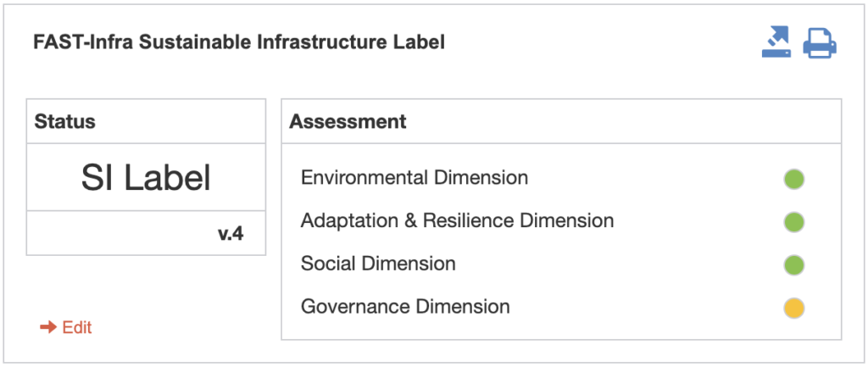This screenshot has height=367, width=868.
Task: Select the Social Dimension label
Action: [378, 263]
